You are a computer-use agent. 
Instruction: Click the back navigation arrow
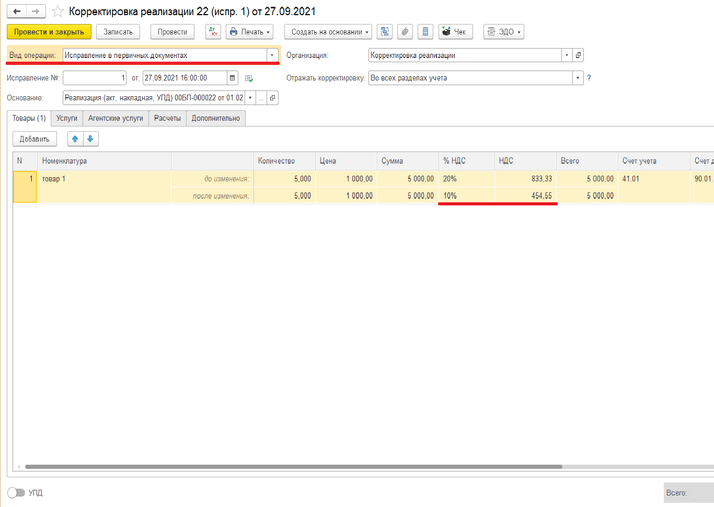pyautogui.click(x=15, y=10)
